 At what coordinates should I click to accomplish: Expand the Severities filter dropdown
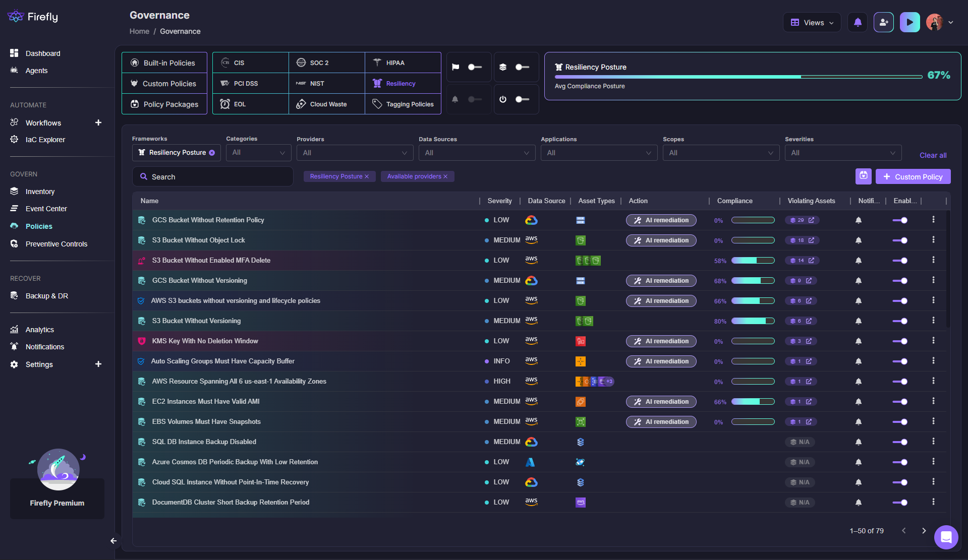pos(843,153)
